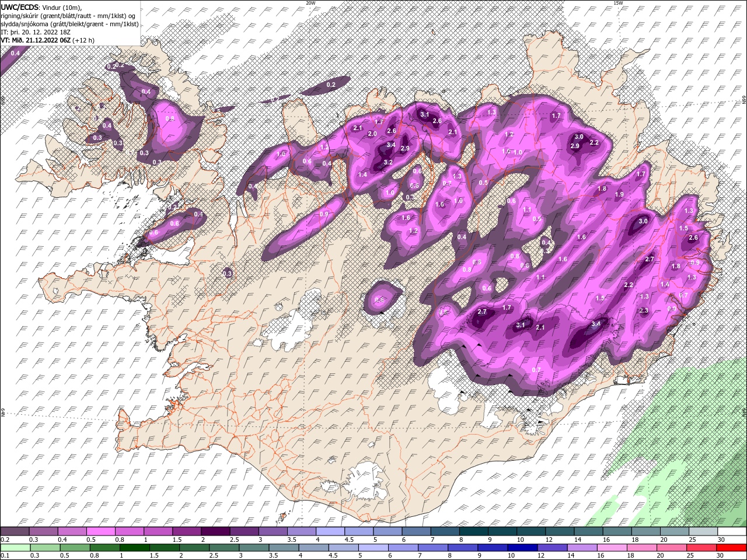Click the pure red swatch ending the bottom legend row
This screenshot has width=747, height=560.
(x=732, y=548)
